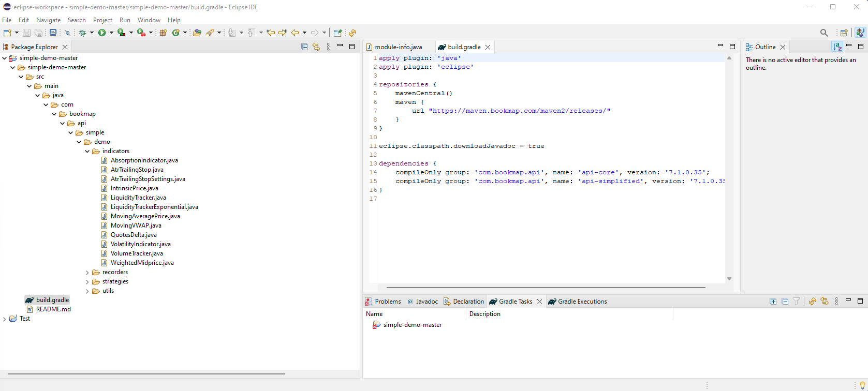
Task: Collapse the indicators folder
Action: tap(87, 152)
